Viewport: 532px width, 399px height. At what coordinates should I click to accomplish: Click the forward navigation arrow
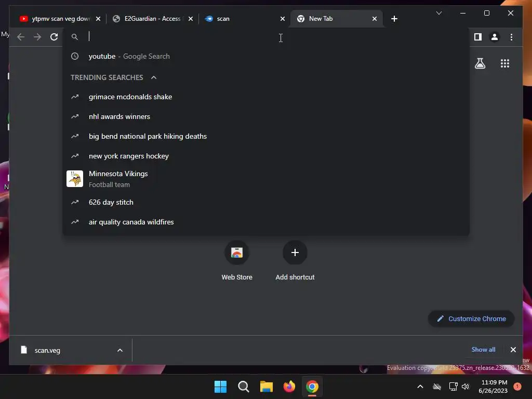pyautogui.click(x=37, y=37)
